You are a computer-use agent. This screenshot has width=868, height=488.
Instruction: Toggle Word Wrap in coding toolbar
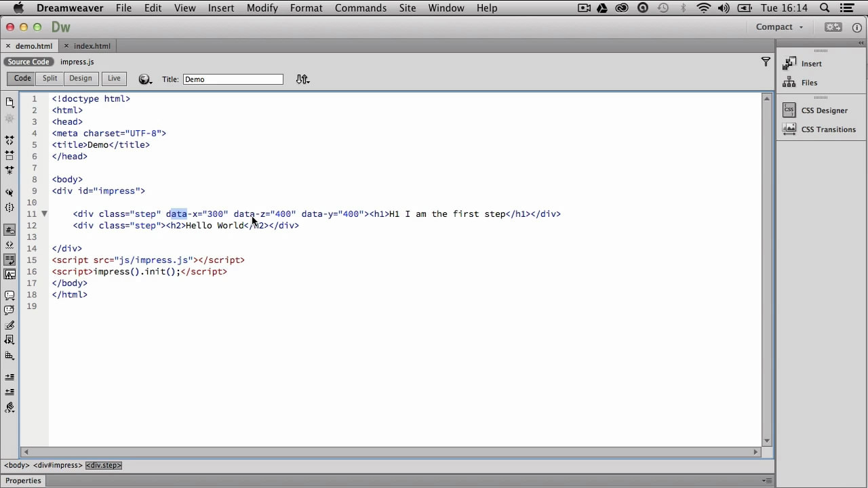[x=9, y=260]
